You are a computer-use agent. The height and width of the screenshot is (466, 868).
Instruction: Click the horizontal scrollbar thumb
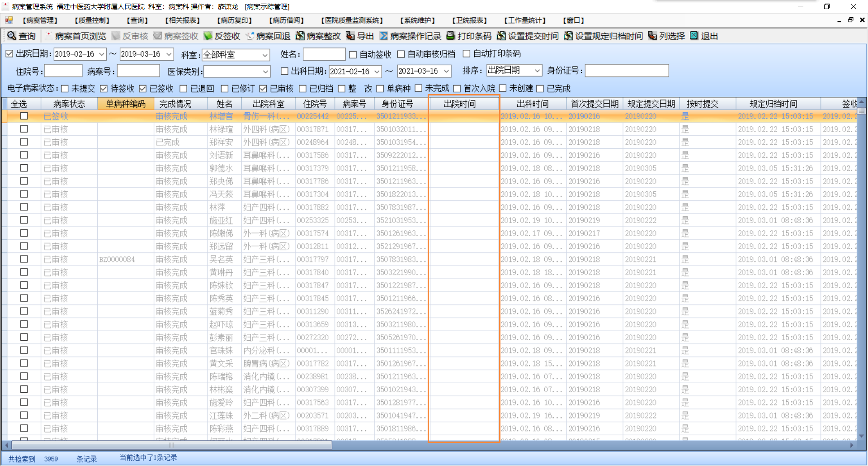coord(171,445)
